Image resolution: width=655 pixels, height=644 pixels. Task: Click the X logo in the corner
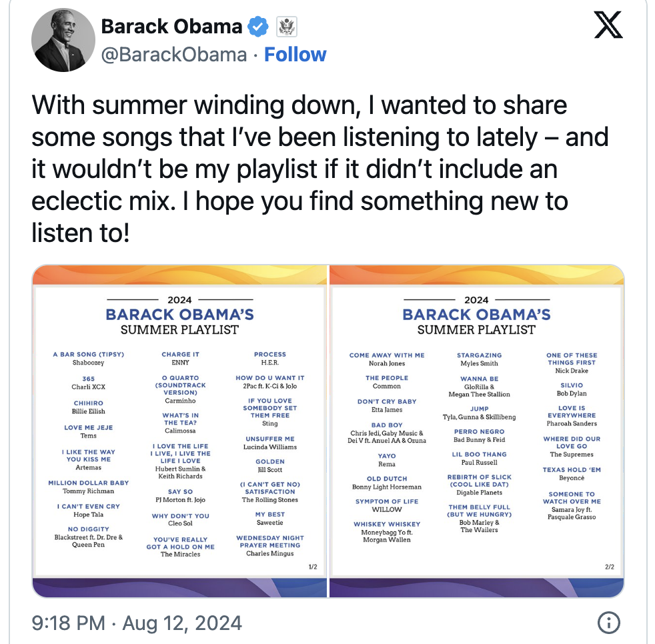(x=608, y=26)
